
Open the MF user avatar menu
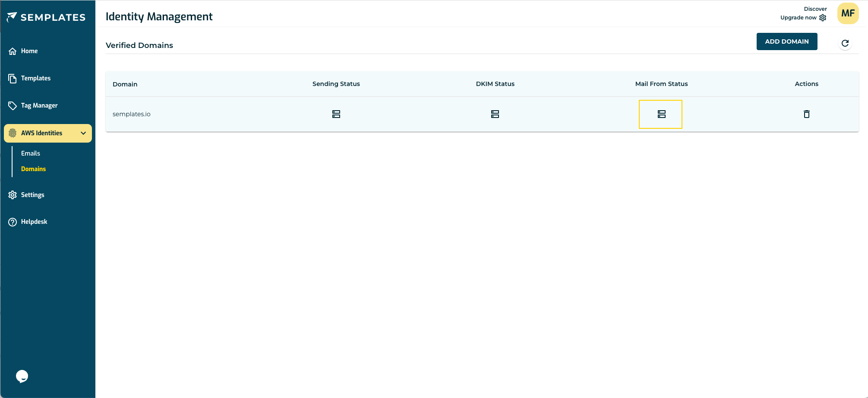click(x=848, y=13)
